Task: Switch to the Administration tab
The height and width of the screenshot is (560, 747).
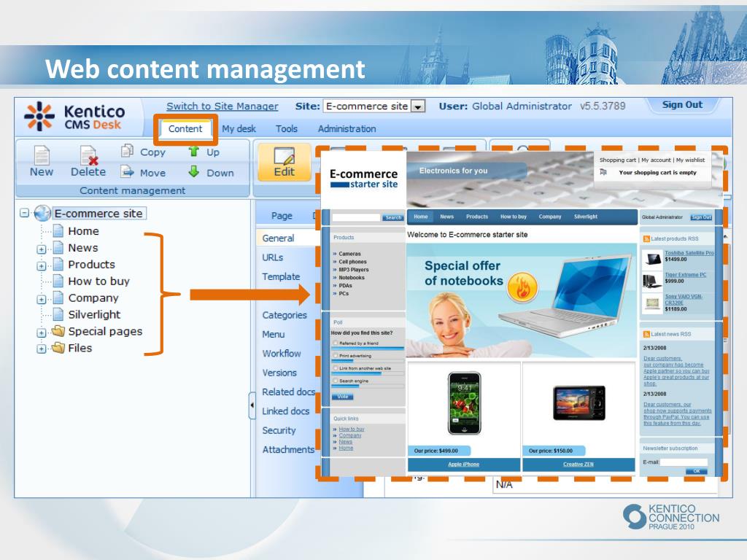Action: 347,128
